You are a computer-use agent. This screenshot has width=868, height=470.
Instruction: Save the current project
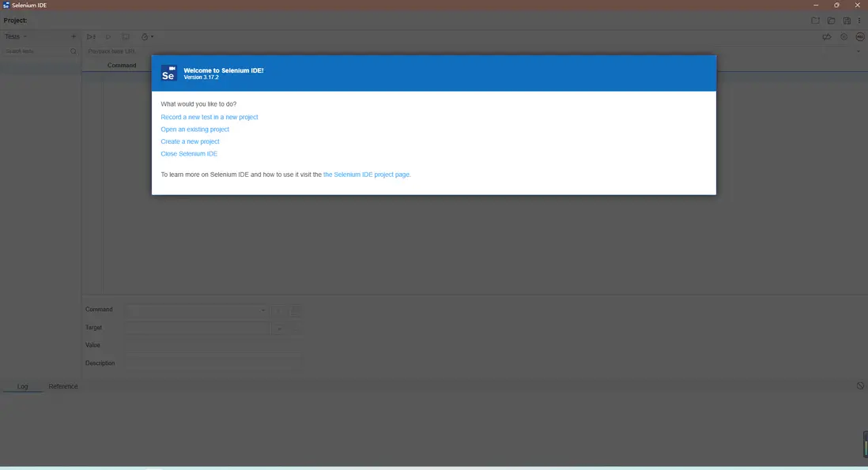(847, 21)
